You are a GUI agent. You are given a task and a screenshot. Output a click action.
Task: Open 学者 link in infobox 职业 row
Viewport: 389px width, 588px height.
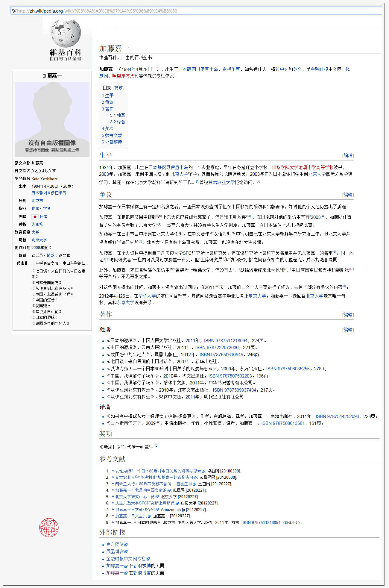47,208
